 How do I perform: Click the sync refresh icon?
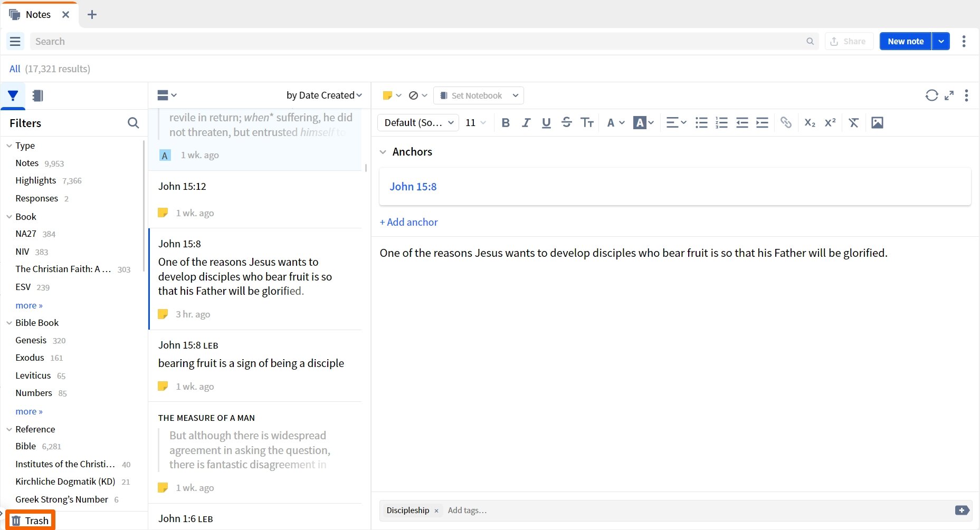point(932,95)
